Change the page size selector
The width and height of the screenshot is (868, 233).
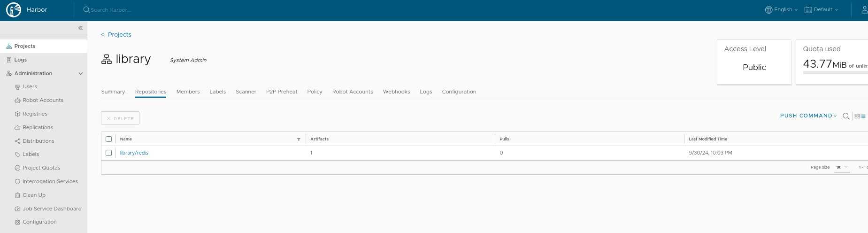[842, 167]
